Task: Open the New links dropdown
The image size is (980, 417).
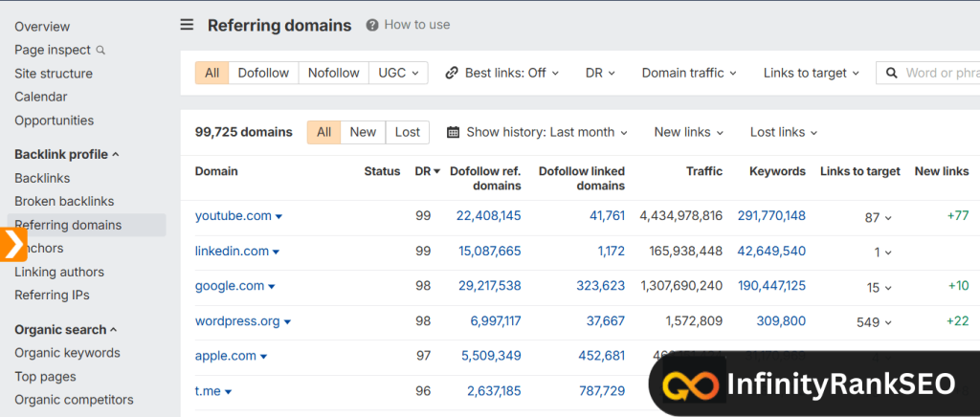Action: (689, 132)
